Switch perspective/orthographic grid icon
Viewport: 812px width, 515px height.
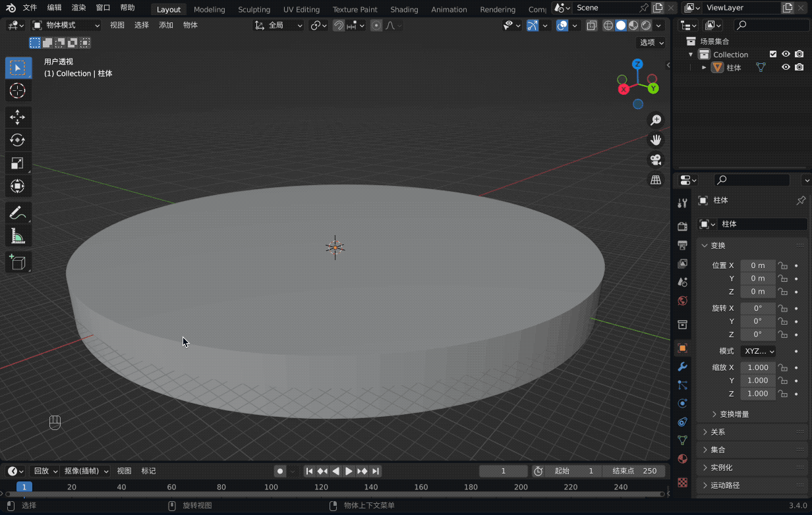click(x=656, y=179)
